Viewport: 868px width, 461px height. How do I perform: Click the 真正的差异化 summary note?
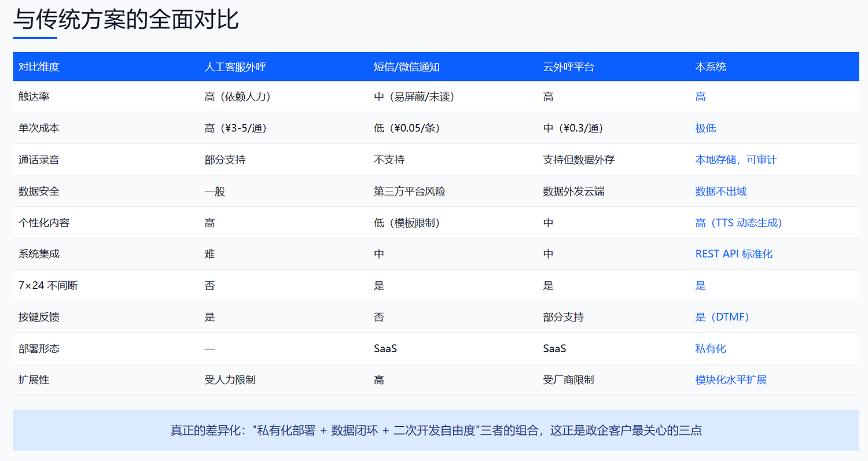tap(436, 430)
